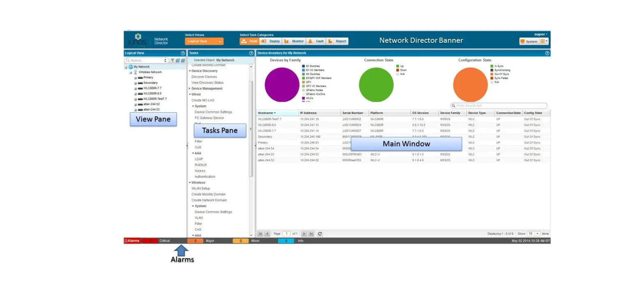
Task: Click the inventory page number field
Action: pyautogui.click(x=286, y=234)
